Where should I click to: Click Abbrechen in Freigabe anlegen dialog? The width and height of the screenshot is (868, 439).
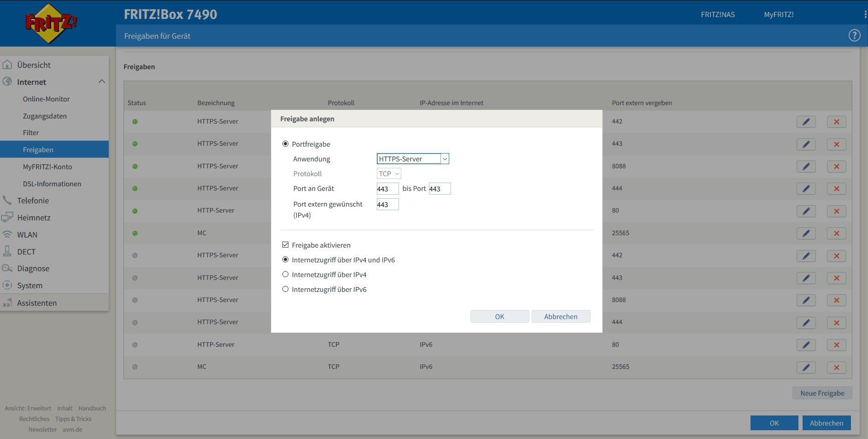[561, 316]
